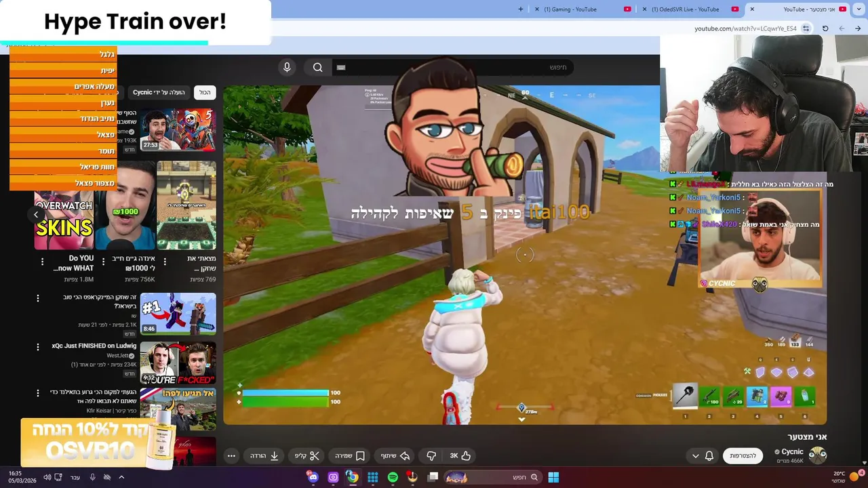868x488 pixels.
Task: Click the taskbar search box חפש
Action: pyautogui.click(x=492, y=477)
